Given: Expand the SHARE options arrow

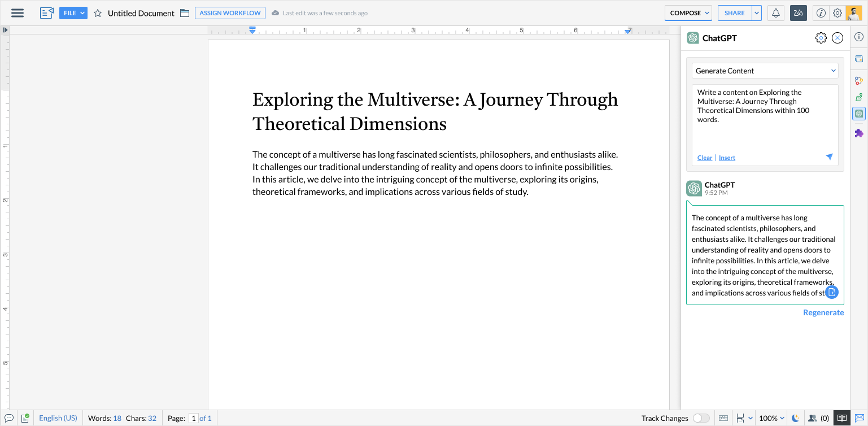Looking at the screenshot, I should tap(757, 13).
